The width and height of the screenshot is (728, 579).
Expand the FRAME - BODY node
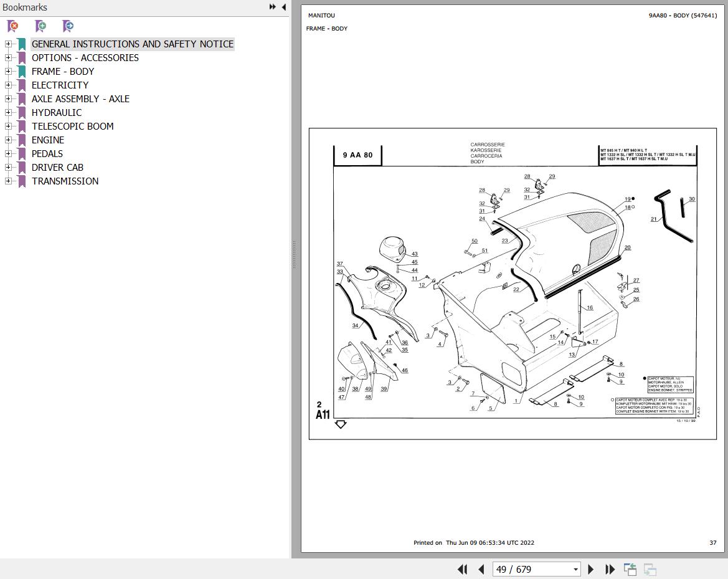8,71
